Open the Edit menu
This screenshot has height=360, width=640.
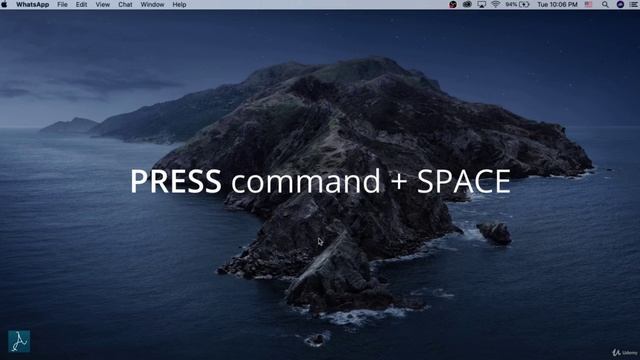click(81, 4)
